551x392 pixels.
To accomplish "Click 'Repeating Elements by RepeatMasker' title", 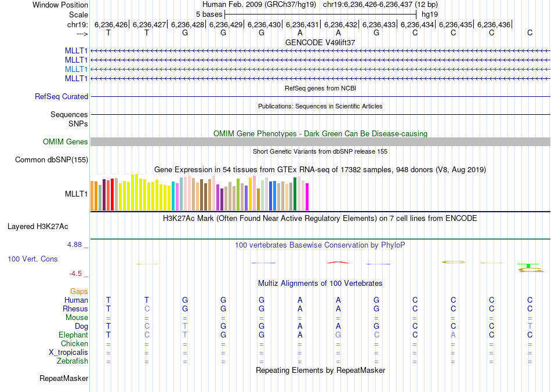I will [320, 371].
